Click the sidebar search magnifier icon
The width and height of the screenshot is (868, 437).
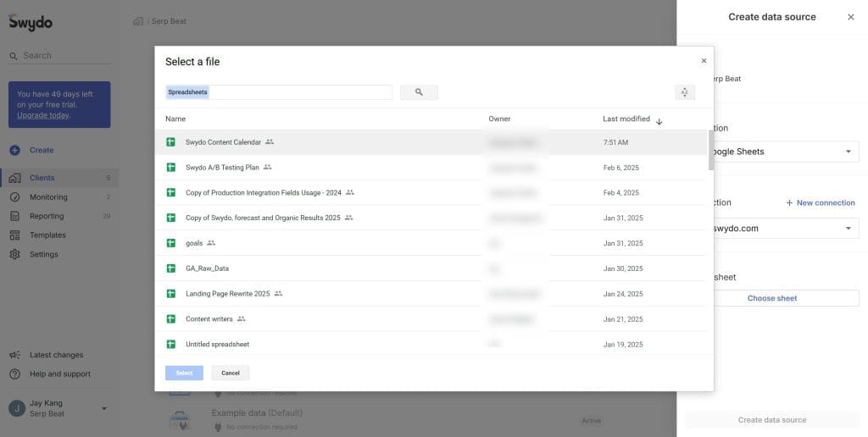[x=14, y=57]
